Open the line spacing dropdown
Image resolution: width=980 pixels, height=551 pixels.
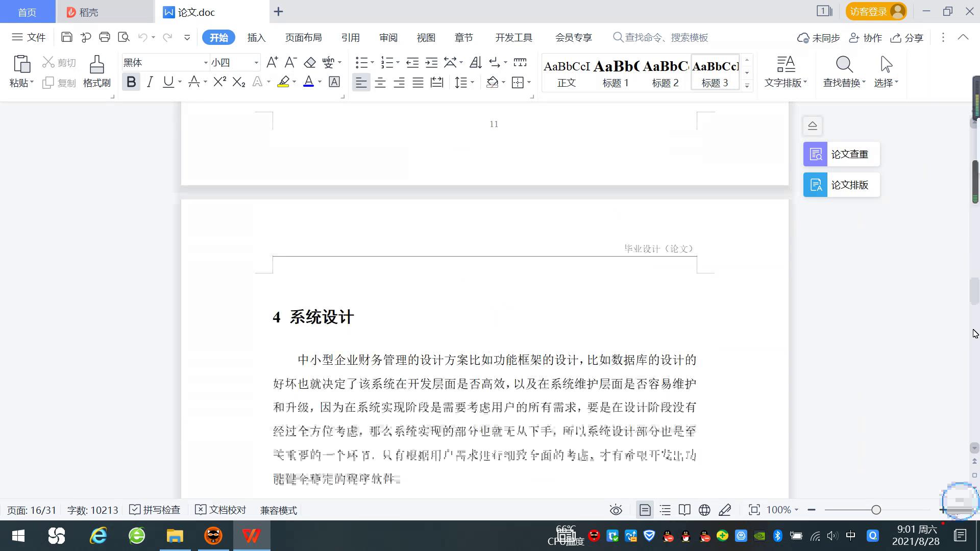click(462, 82)
